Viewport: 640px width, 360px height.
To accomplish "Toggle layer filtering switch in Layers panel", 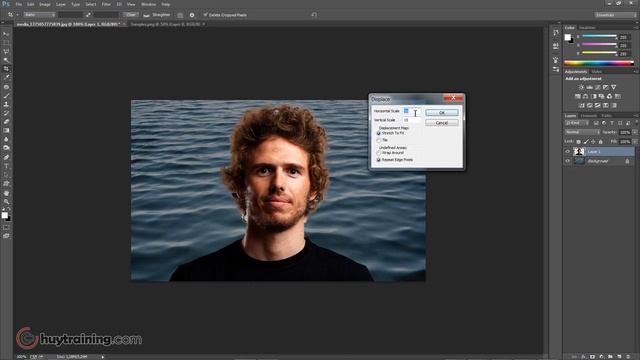I will pyautogui.click(x=636, y=123).
